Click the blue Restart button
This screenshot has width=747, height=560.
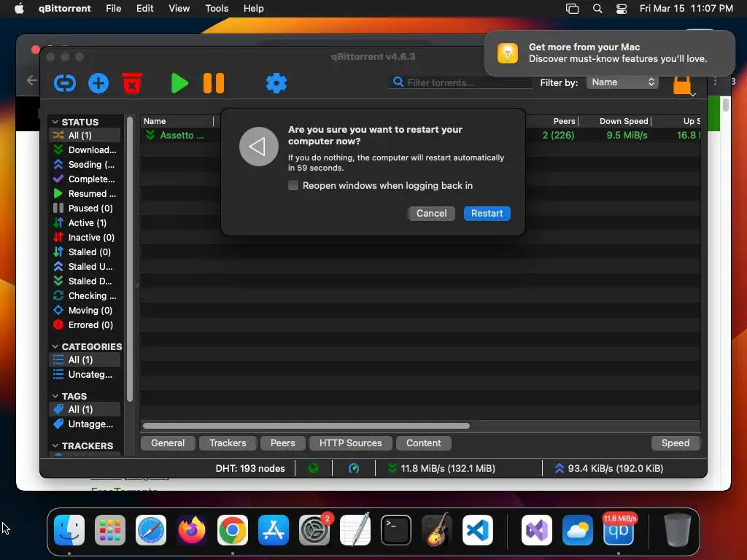coord(487,214)
